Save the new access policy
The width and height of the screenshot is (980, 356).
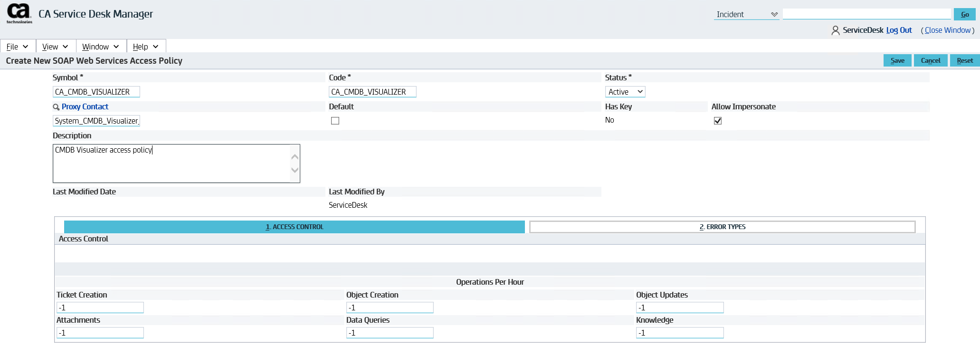click(x=897, y=60)
